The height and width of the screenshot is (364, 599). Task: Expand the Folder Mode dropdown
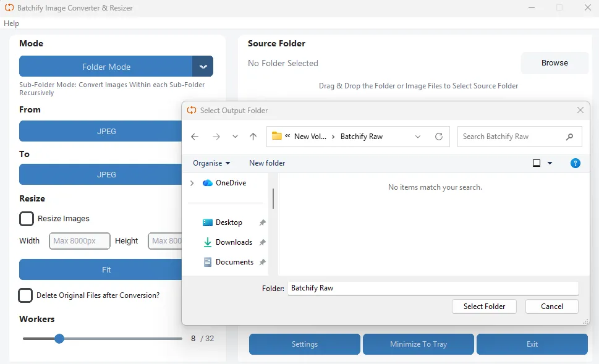click(x=204, y=66)
